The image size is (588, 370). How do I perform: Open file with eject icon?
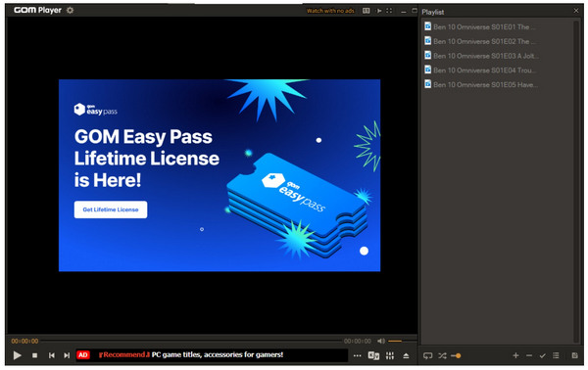(406, 355)
